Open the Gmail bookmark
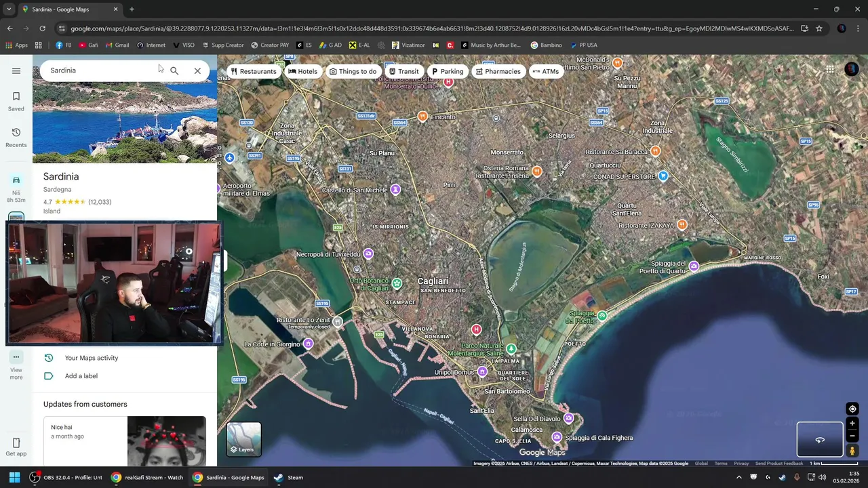This screenshot has width=868, height=488. (117, 45)
